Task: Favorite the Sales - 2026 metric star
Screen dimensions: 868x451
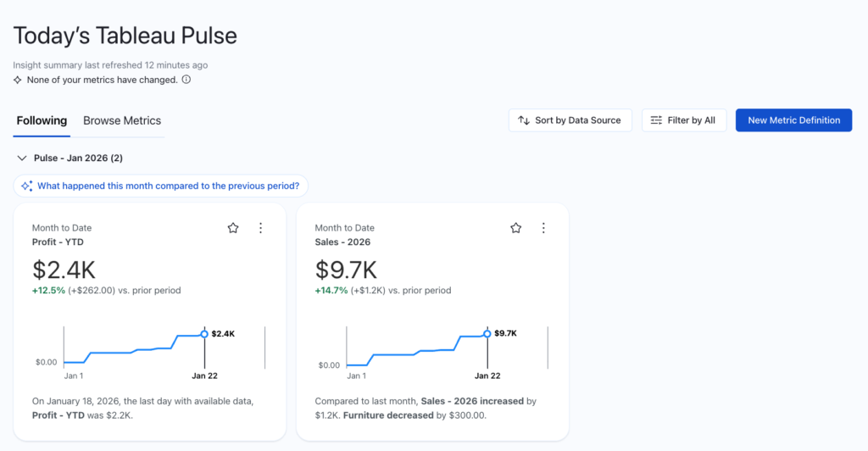Action: pos(516,228)
